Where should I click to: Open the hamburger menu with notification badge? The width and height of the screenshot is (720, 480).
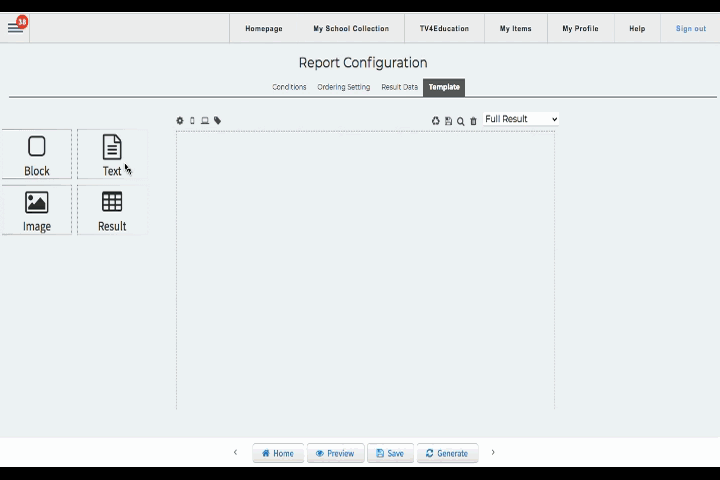point(15,27)
